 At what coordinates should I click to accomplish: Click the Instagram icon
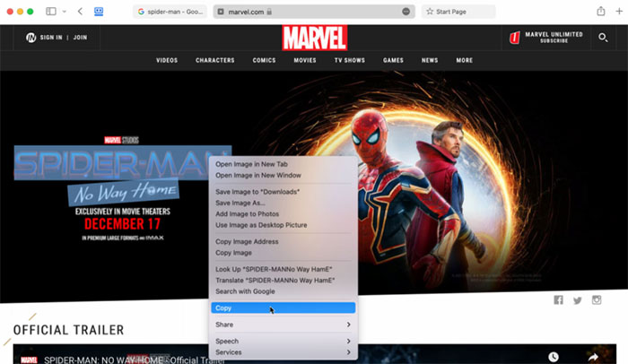597,300
